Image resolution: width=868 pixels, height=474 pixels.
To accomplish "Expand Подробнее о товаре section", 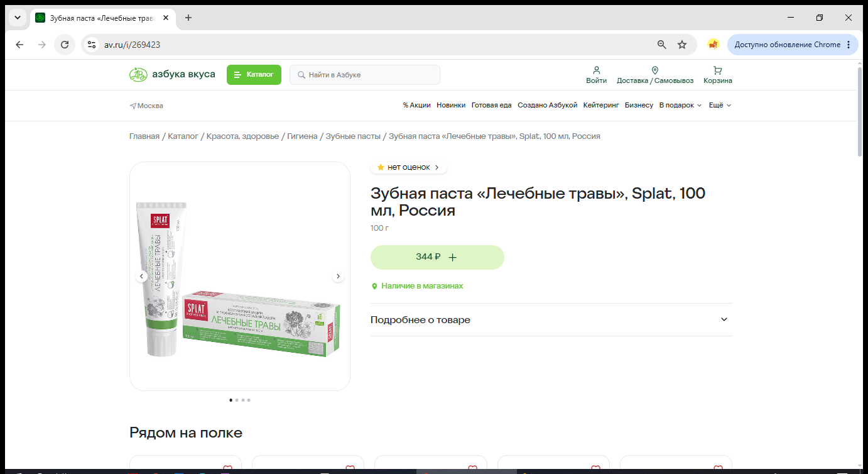I will (x=551, y=319).
